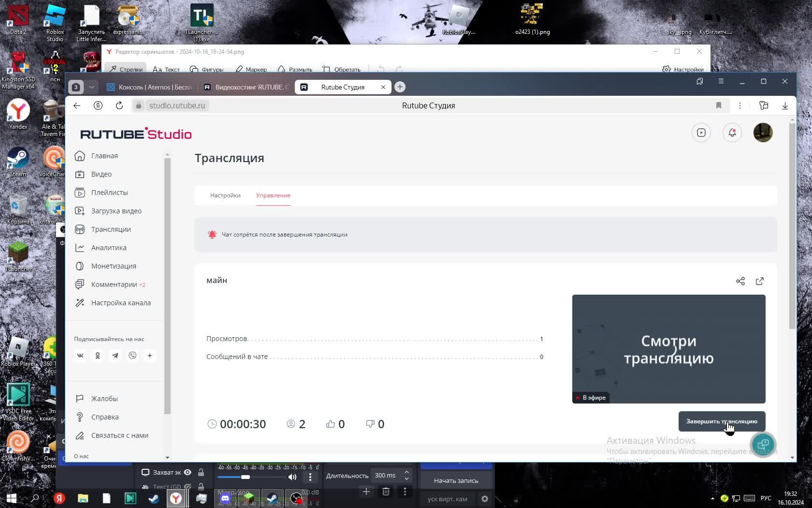Go back in browser
This screenshot has height=508, width=812.
[x=77, y=105]
